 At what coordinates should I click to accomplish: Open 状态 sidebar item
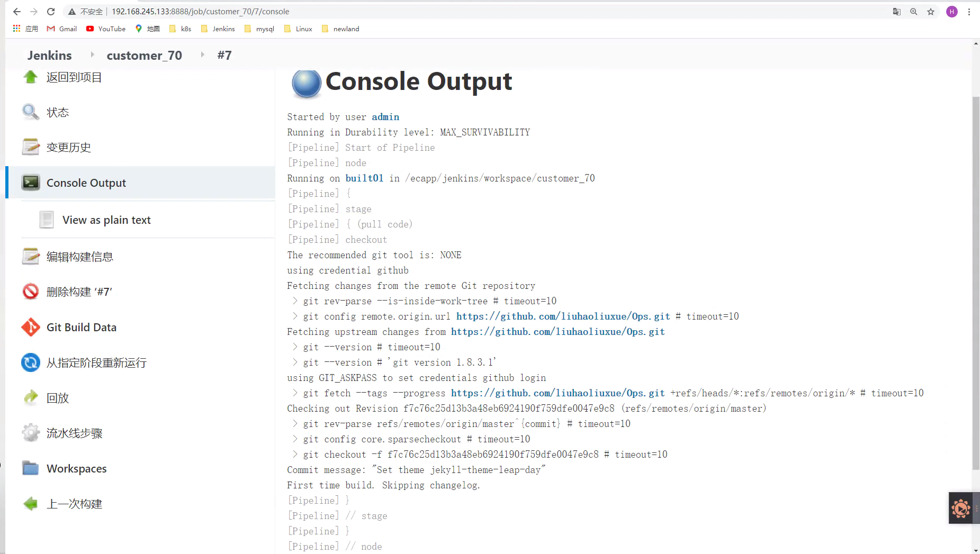coord(58,112)
